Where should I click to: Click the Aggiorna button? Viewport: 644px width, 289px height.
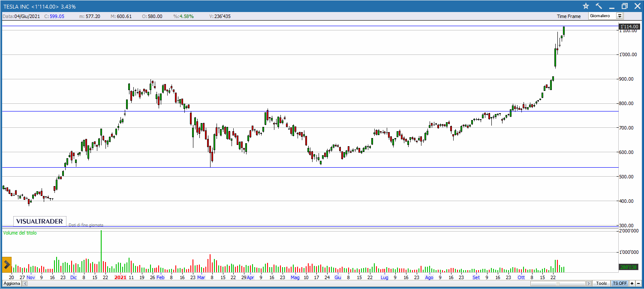click(11, 283)
